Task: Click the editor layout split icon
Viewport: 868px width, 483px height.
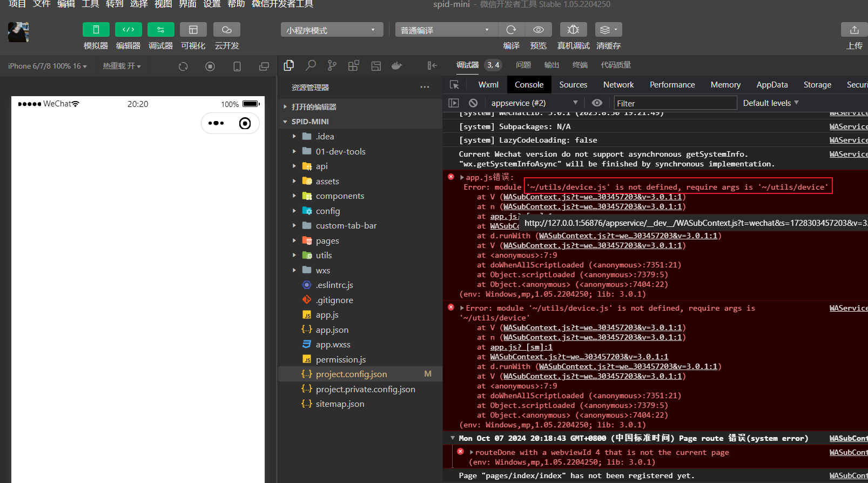Action: (376, 66)
